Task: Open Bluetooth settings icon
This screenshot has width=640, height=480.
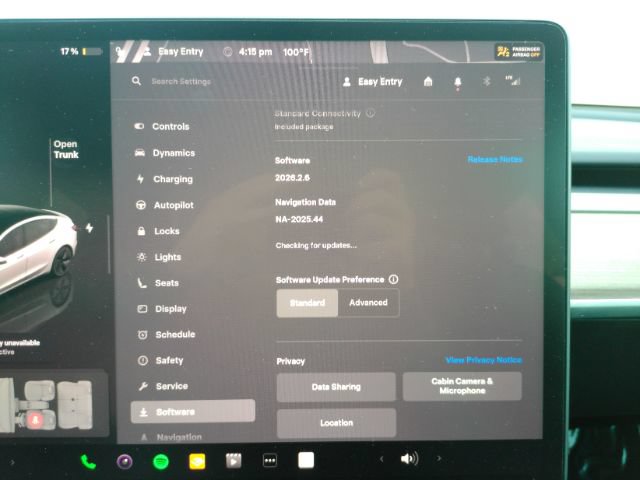Action: click(486, 81)
